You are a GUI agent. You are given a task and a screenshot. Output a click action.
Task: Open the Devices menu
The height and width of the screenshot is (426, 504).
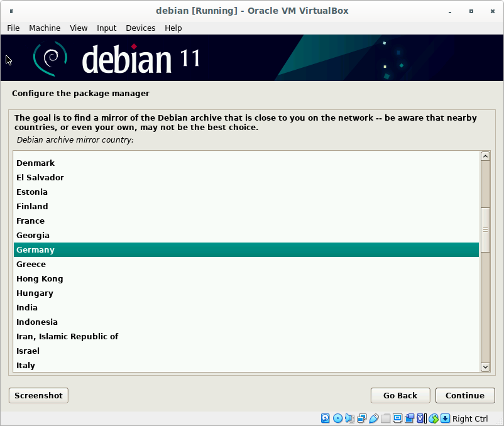140,28
